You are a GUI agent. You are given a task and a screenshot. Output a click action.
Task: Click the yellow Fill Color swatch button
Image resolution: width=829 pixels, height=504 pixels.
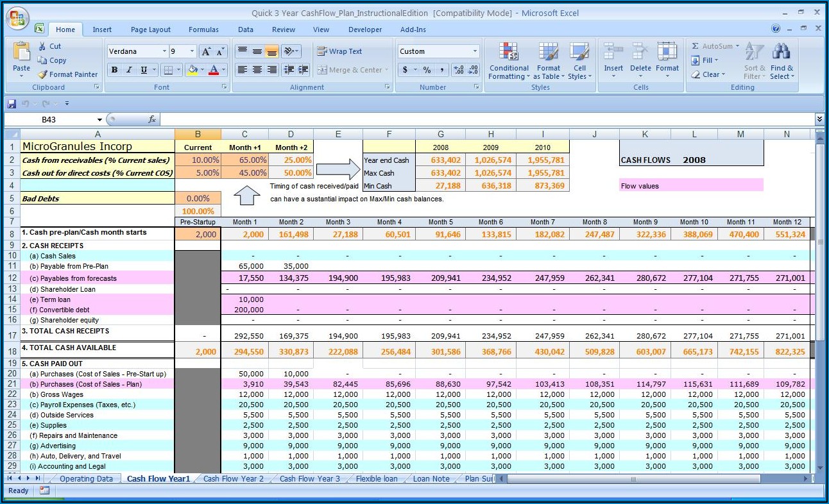pos(191,70)
